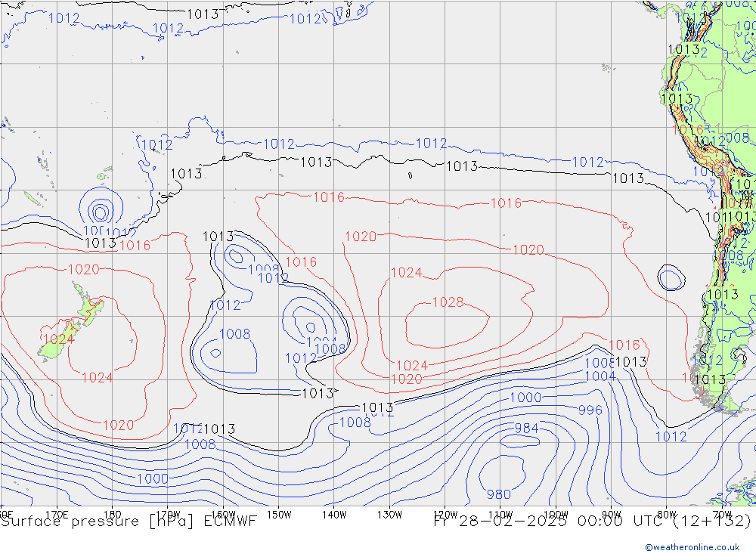Select the 'Surface pressure [hPa] ECMWF' title text
Image resolution: width=756 pixels, height=554 pixels.
(129, 522)
